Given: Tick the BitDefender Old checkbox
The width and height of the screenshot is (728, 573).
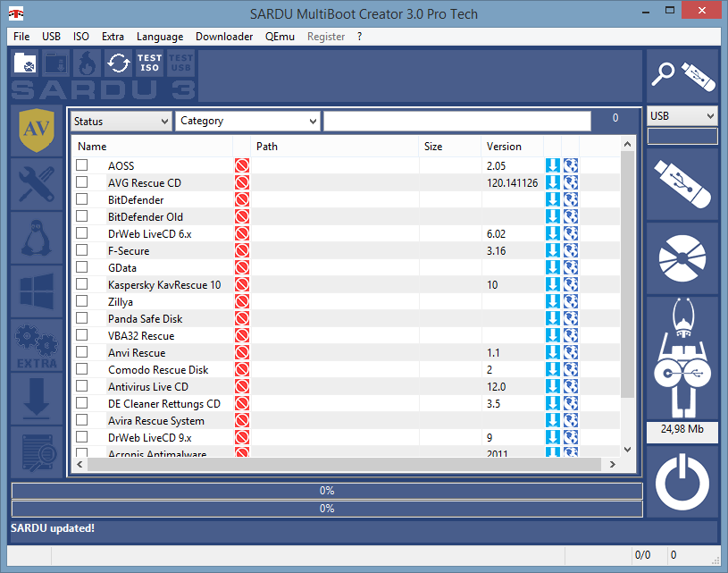Looking at the screenshot, I should 81,216.
